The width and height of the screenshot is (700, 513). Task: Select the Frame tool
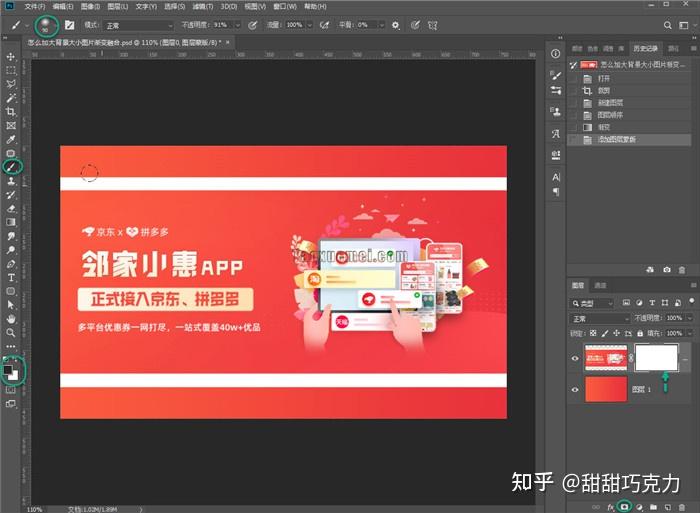pyautogui.click(x=11, y=125)
